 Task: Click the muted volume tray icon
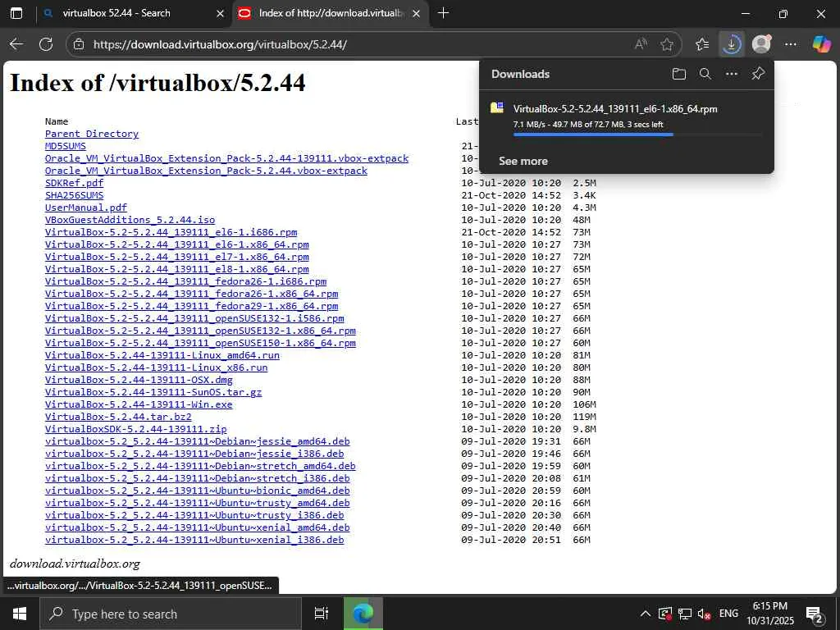(704, 614)
